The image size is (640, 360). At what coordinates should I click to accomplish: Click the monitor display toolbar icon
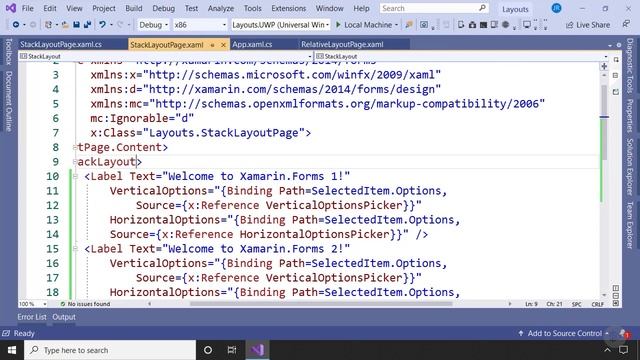[x=527, y=25]
